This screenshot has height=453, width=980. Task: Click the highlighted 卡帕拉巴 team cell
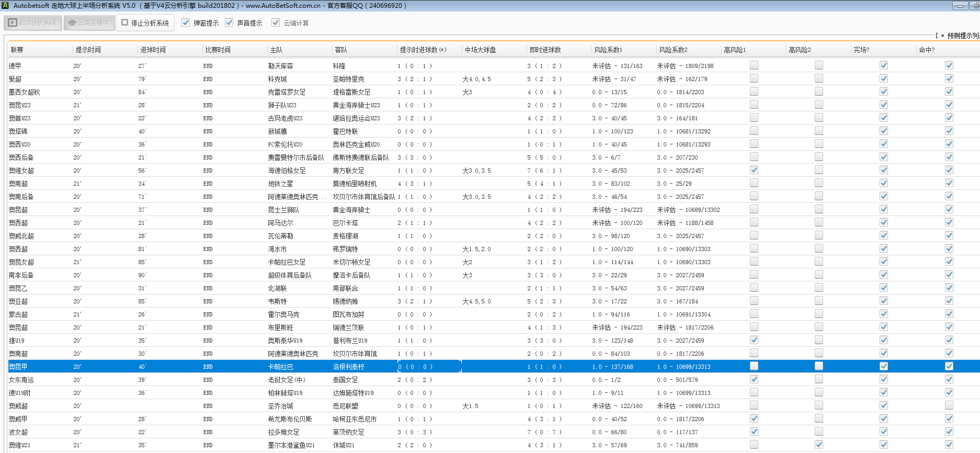pyautogui.click(x=280, y=367)
